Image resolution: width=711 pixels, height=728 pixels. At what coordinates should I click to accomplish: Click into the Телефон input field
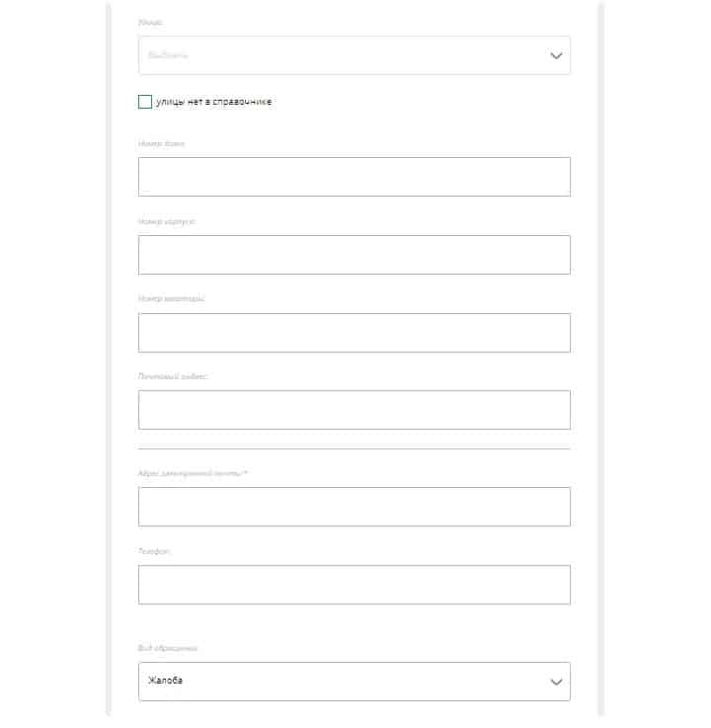354,585
